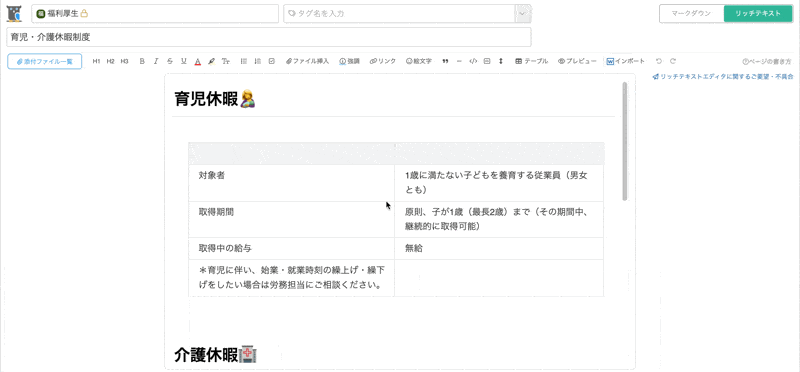The image size is (800, 372).
Task: Click the gray table header row
Action: 396,153
